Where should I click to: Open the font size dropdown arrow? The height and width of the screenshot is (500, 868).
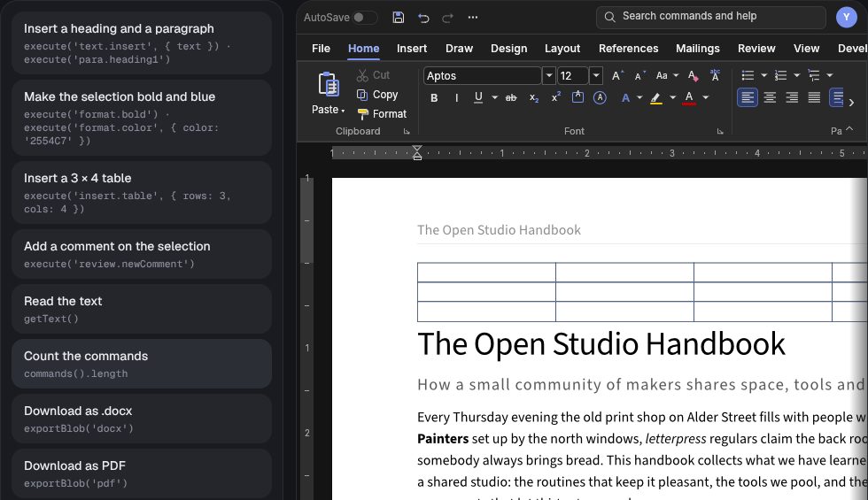tap(595, 75)
